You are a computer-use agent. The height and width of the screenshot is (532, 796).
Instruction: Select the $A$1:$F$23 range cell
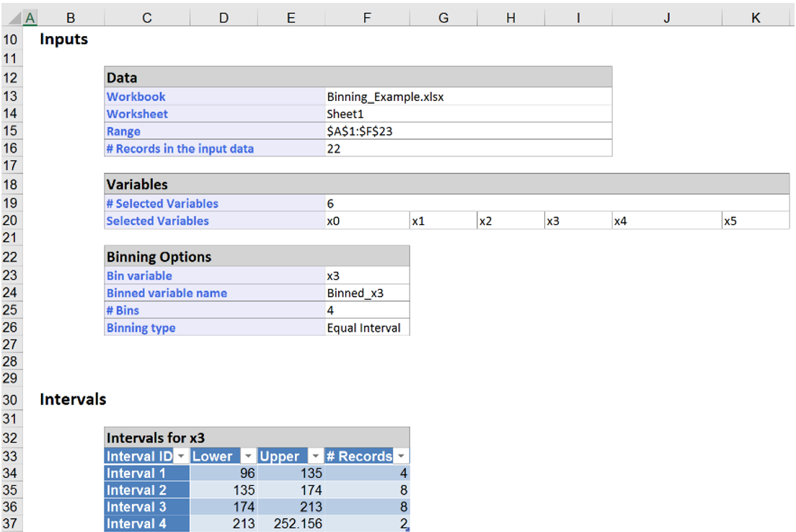point(467,131)
